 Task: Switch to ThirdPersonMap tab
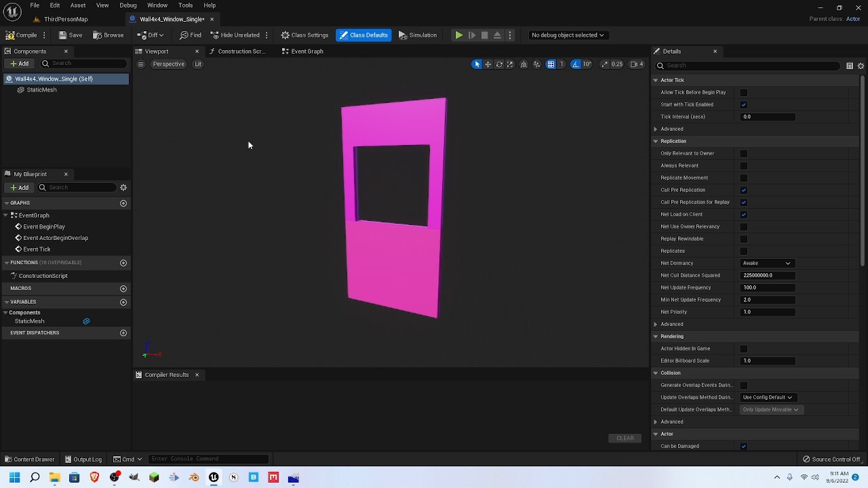click(66, 19)
